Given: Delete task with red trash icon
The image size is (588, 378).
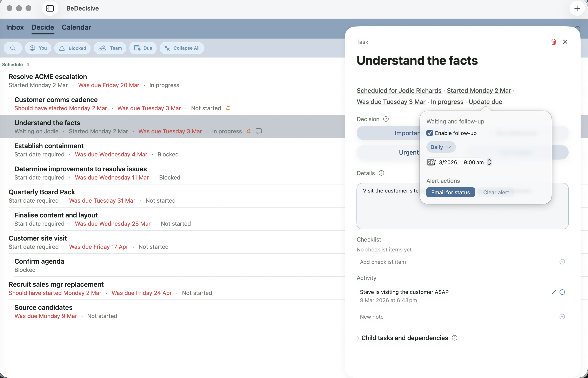Looking at the screenshot, I should 553,42.
